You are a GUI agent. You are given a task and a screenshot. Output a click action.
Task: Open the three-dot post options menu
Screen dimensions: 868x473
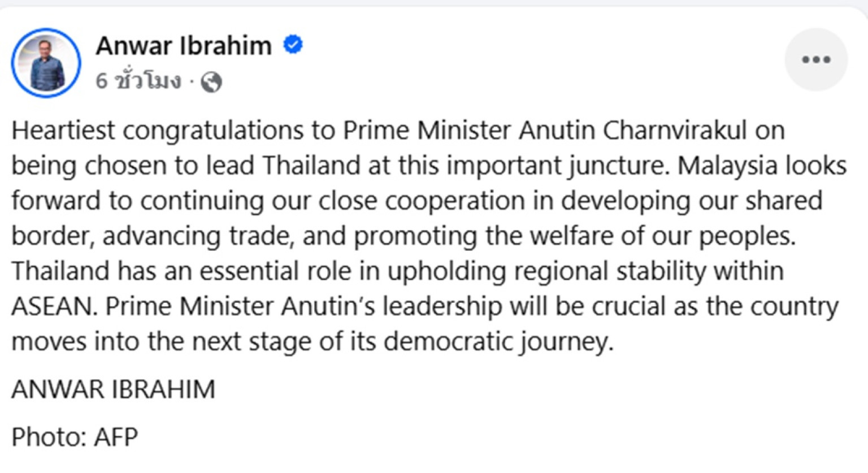tap(816, 59)
